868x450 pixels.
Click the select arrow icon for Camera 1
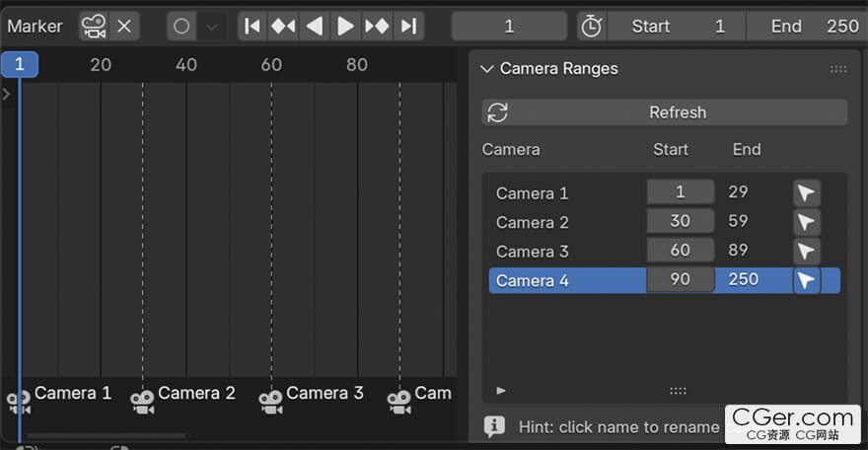coord(807,192)
